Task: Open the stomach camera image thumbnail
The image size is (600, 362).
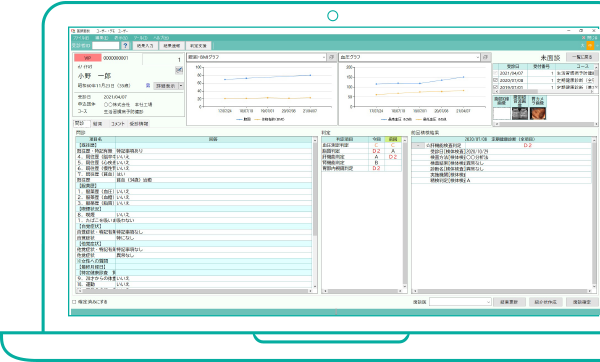Action: 538,113
